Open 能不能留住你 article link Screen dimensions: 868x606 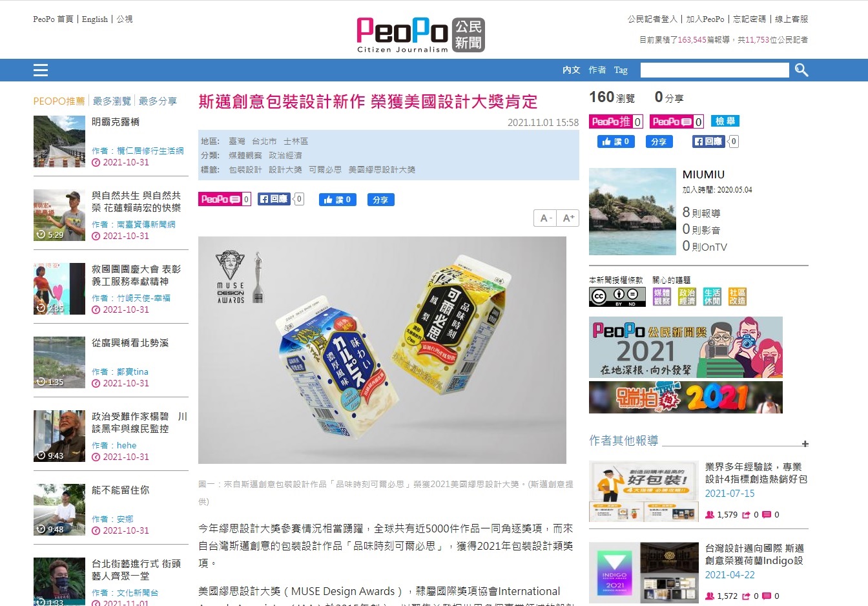(x=120, y=490)
